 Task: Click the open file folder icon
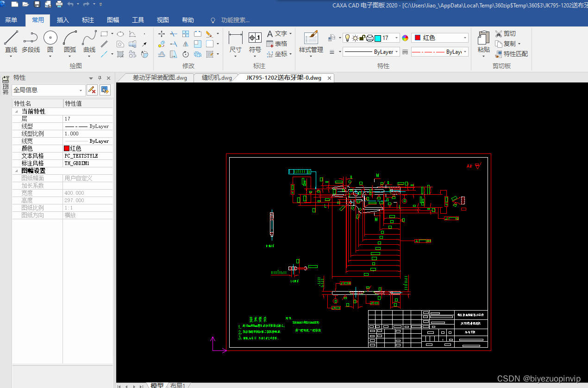(25, 4)
